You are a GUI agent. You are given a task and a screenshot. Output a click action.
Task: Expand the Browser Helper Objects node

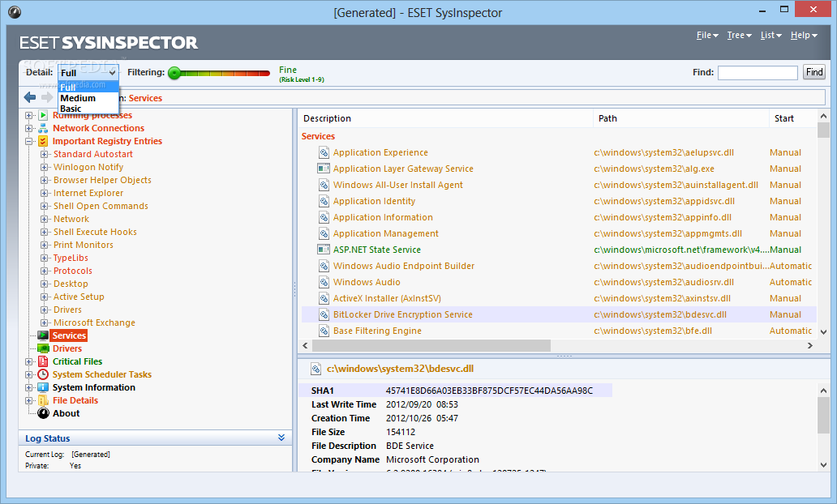tap(45, 180)
